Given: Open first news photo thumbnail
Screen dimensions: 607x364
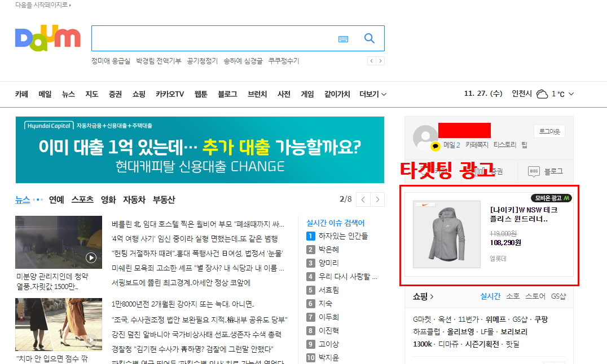Looking at the screenshot, I should pos(59,242).
